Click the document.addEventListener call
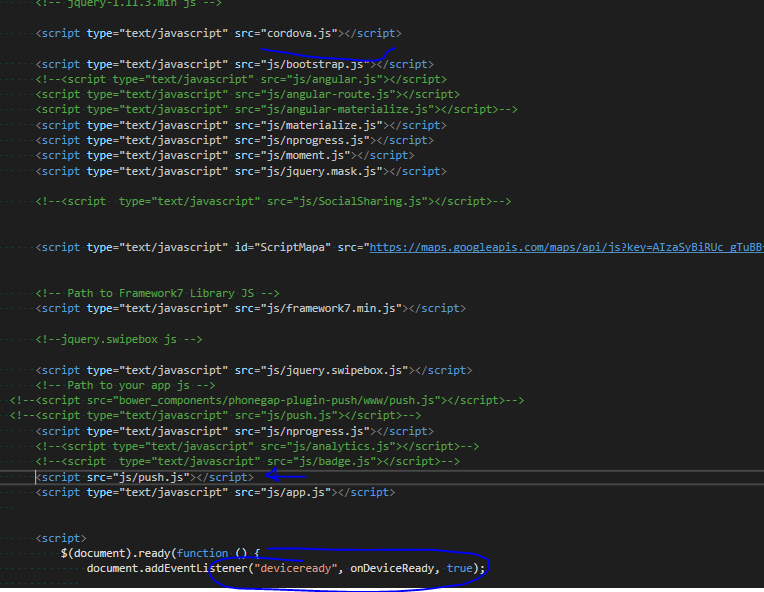 (x=286, y=569)
